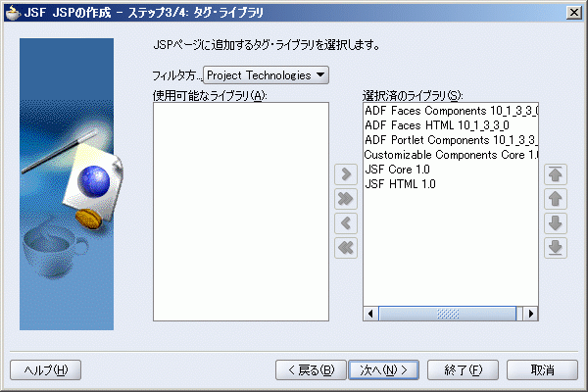Viewport: 588px width, 392px height.
Task: Click the ヘルプ(H) help button
Action: point(45,370)
